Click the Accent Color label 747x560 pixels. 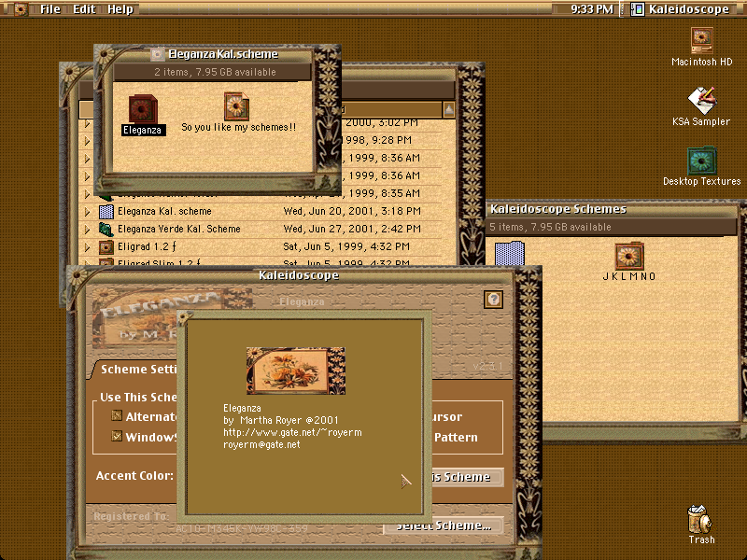pyautogui.click(x=134, y=476)
